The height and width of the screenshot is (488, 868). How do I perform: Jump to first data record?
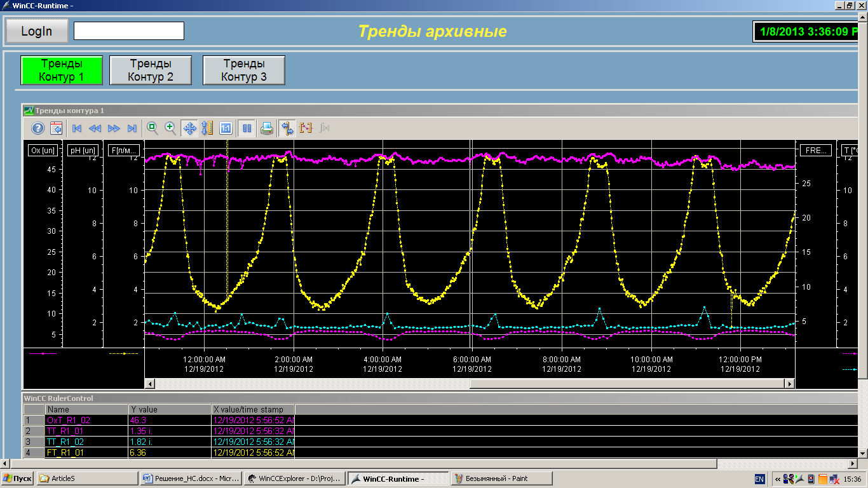[77, 128]
